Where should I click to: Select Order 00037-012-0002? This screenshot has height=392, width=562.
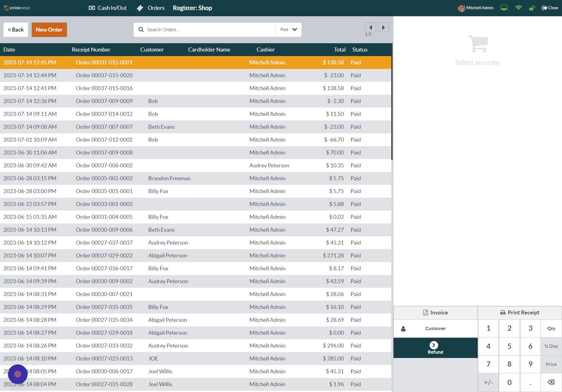196,140
